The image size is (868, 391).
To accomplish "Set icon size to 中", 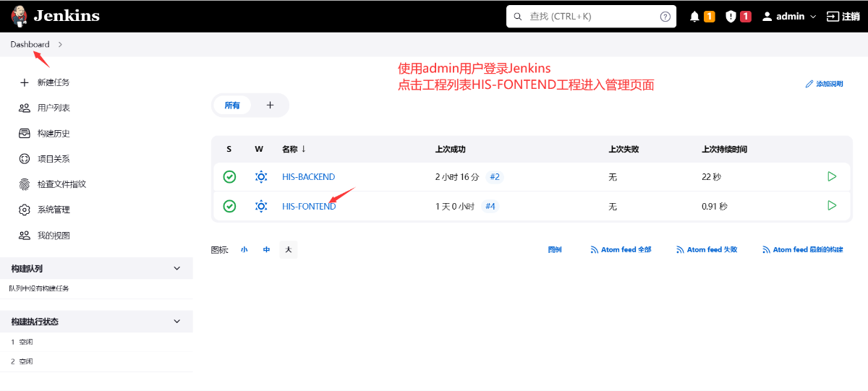I will tap(266, 250).
